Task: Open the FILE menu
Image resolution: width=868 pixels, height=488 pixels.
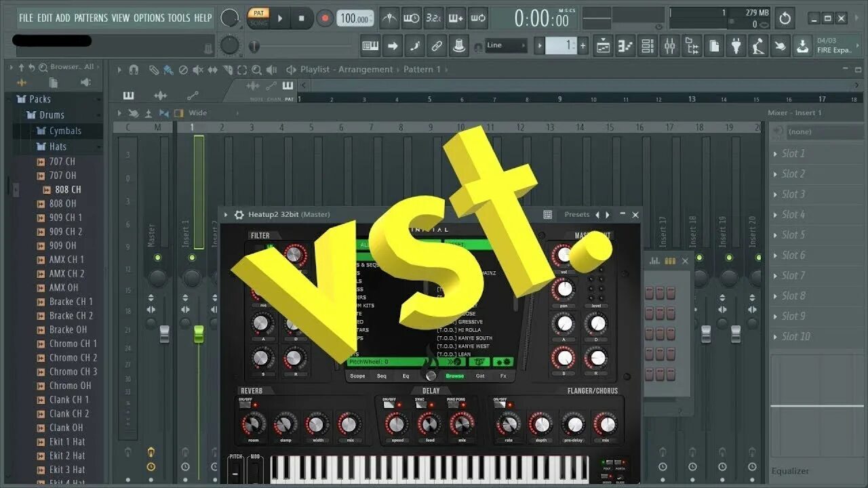Action: [26, 18]
